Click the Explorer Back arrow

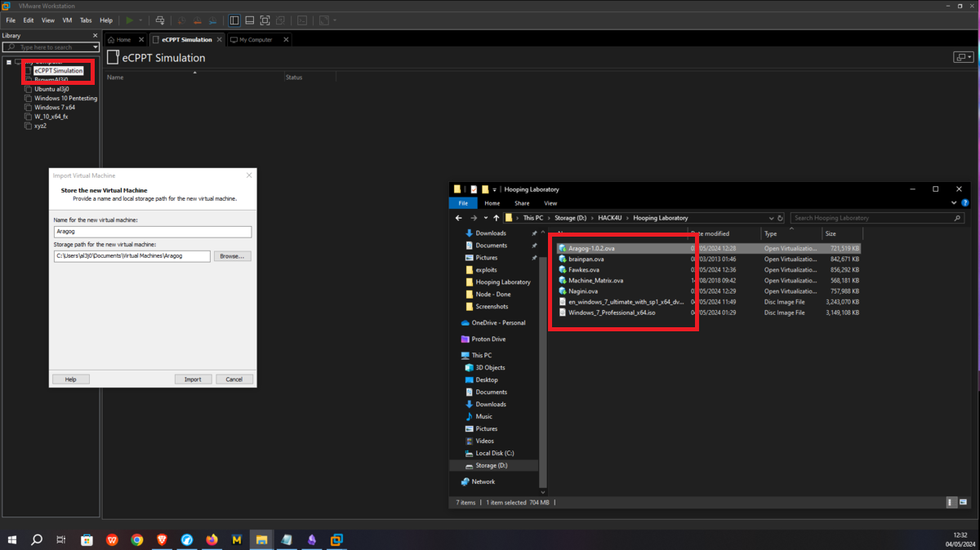pos(459,218)
